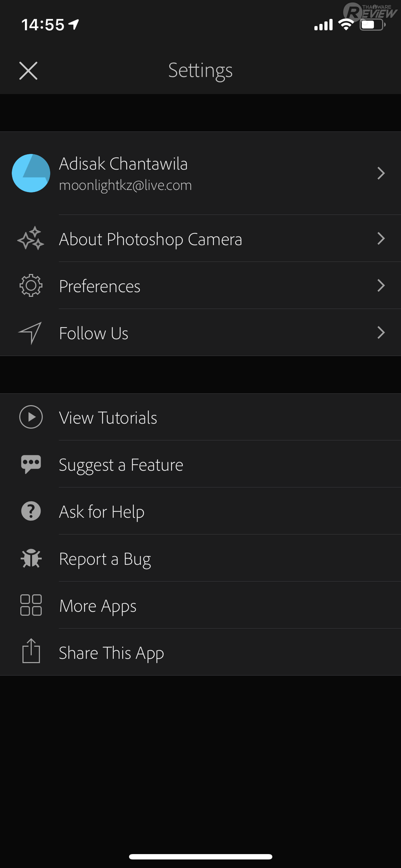The image size is (401, 868).
Task: Click the Preferences gear icon
Action: point(31,285)
